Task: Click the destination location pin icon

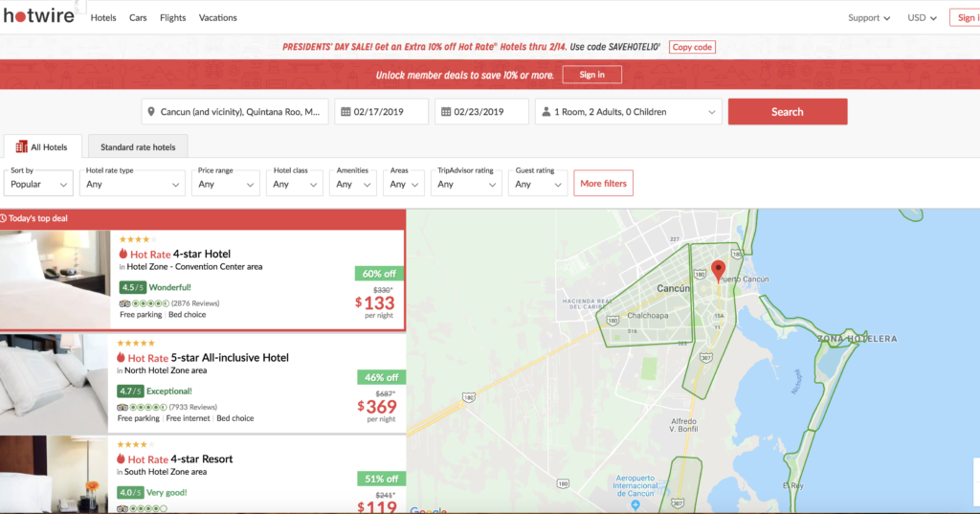Action: [x=151, y=112]
